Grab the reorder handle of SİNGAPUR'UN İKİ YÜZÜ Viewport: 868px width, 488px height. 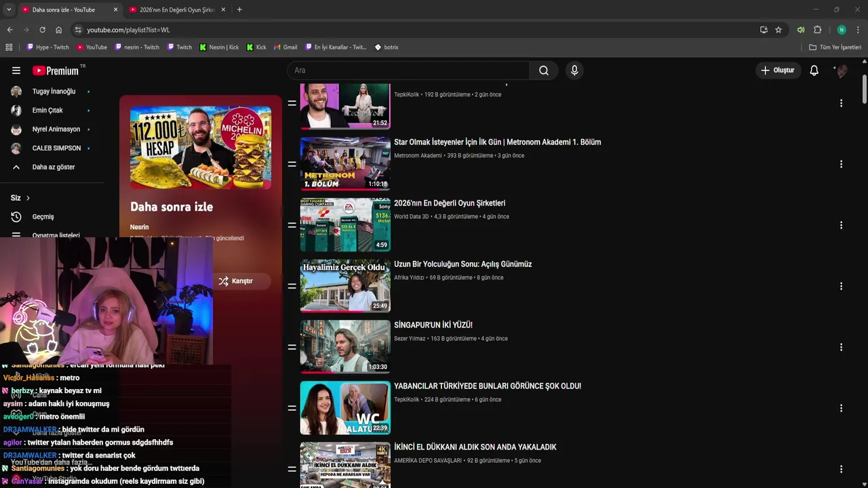coord(292,347)
